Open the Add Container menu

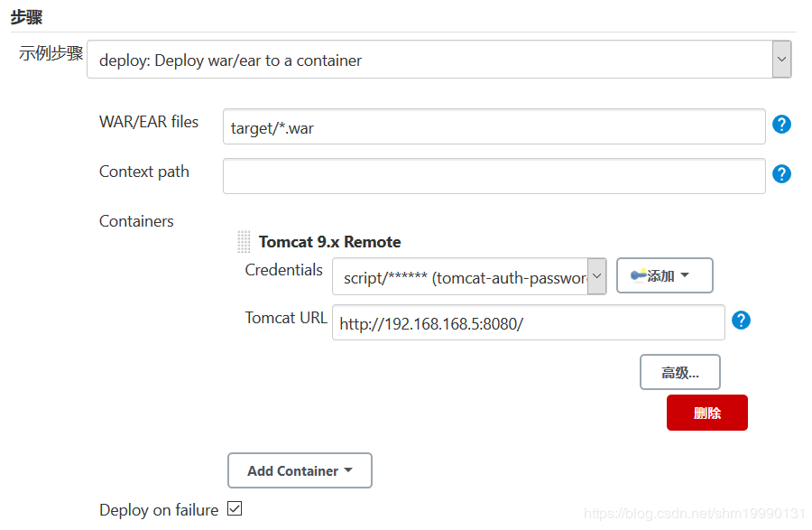coord(300,470)
